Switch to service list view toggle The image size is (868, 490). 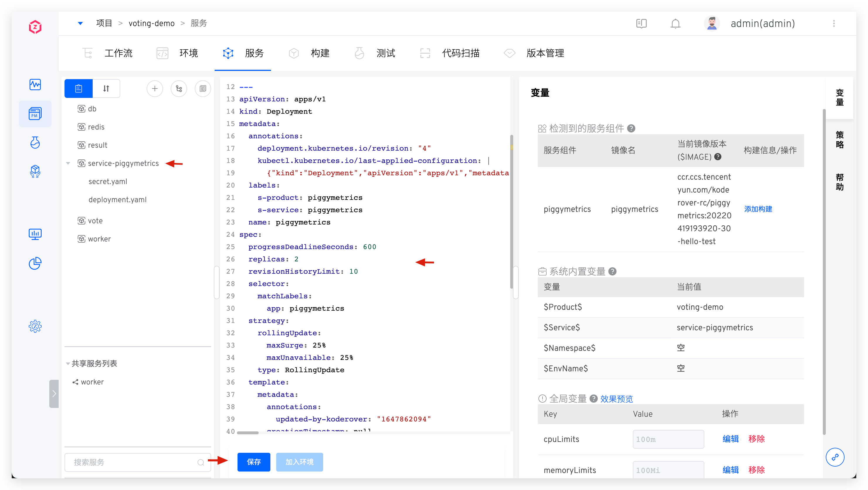pyautogui.click(x=79, y=89)
